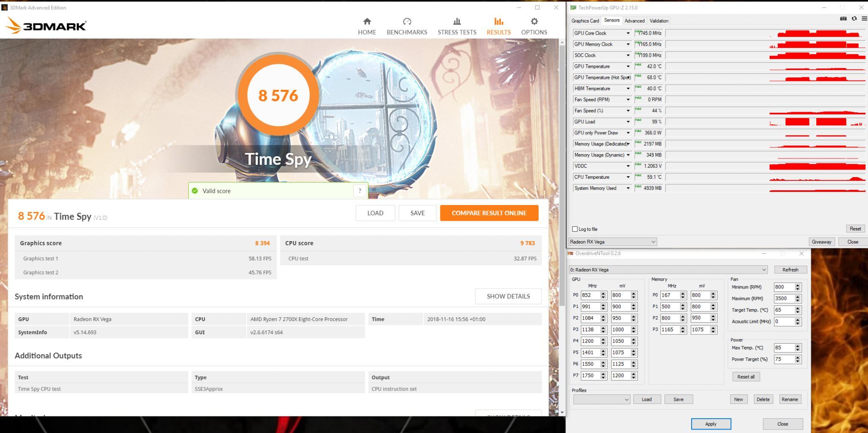Screen dimensions: 868x433
Task: Go to HOME in 3DMark
Action: 367,26
